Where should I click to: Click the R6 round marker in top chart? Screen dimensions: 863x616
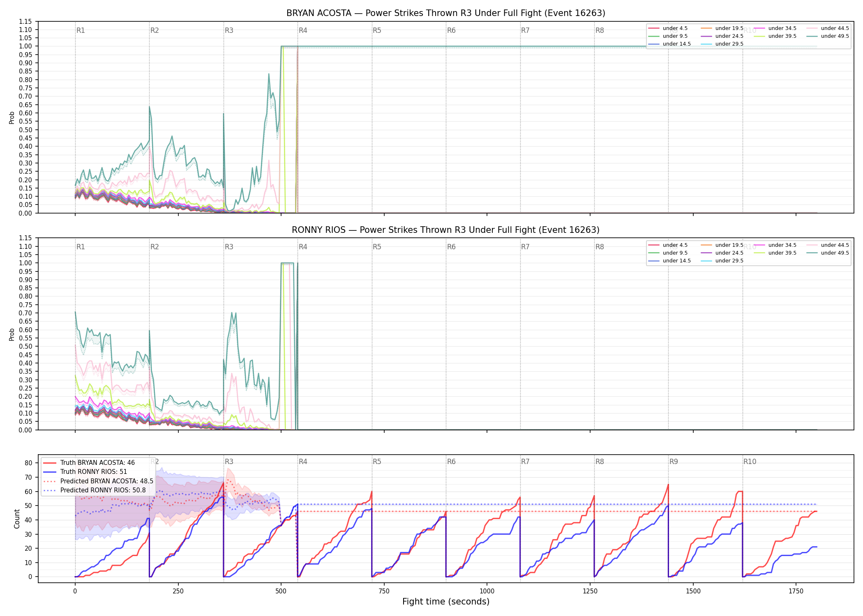[451, 30]
